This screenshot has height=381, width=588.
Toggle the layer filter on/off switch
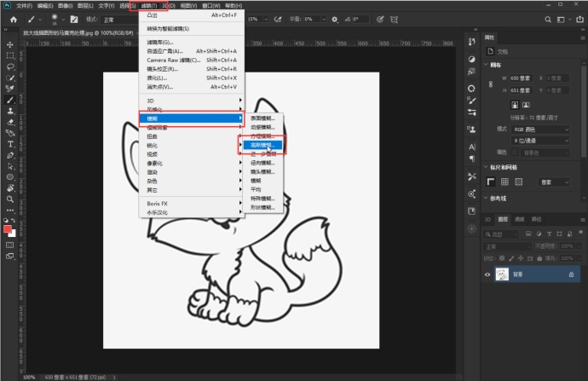tap(581, 233)
